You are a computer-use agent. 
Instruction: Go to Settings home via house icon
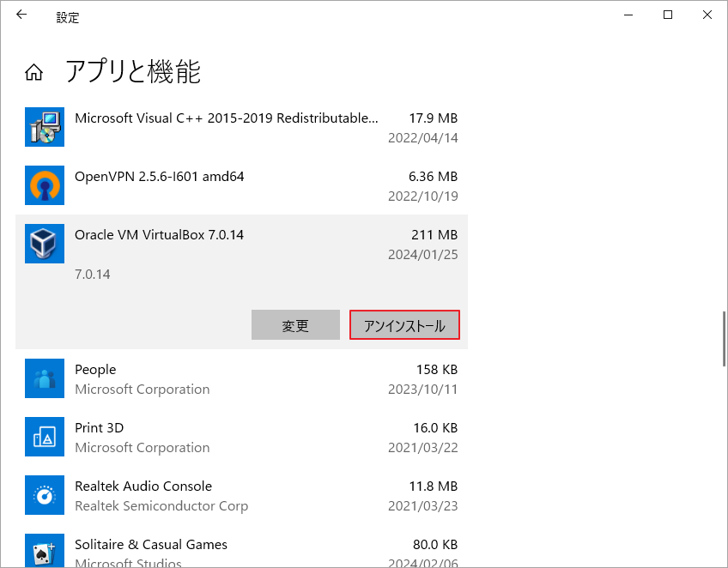(x=33, y=72)
